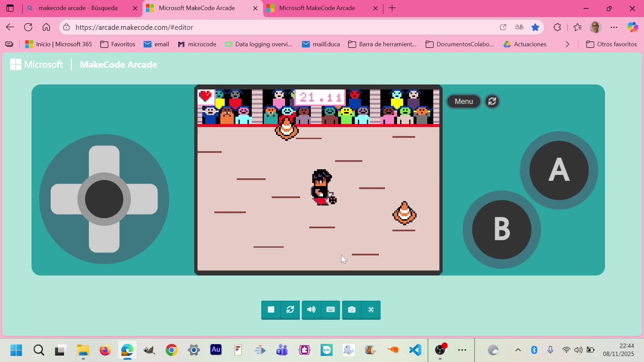Click the MakeCode Arcade logo link
Viewport: 644px width, 362px height.
point(118,65)
